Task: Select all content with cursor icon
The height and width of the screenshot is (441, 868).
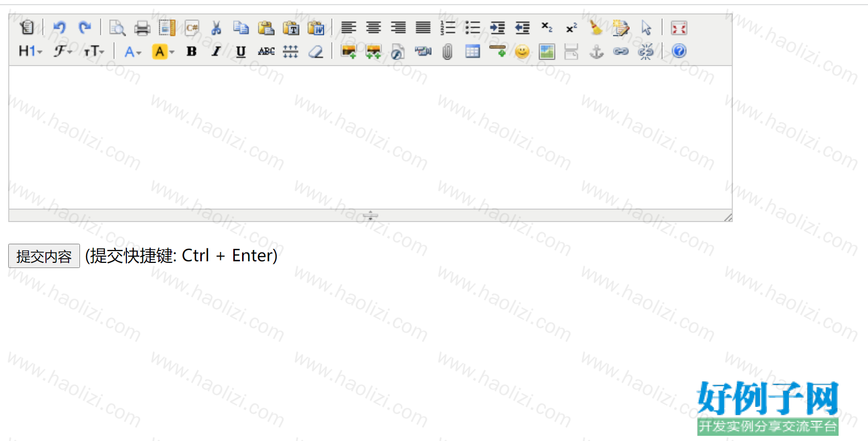Action: pos(646,27)
